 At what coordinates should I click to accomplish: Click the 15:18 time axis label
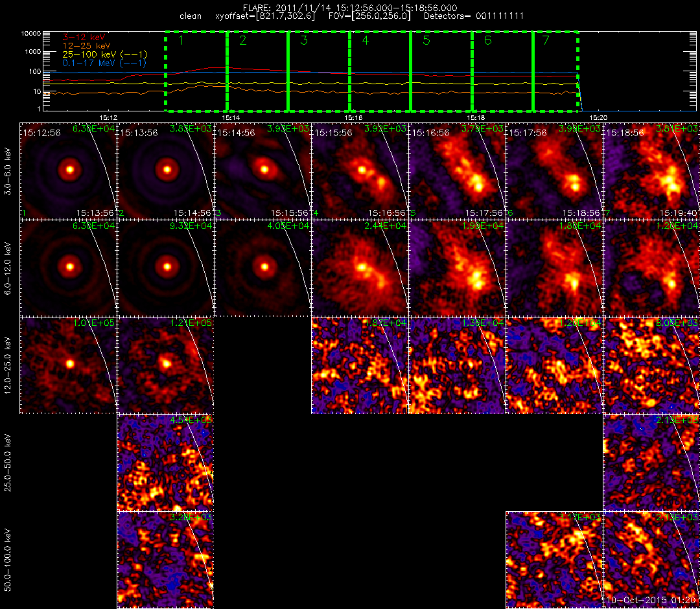476,117
